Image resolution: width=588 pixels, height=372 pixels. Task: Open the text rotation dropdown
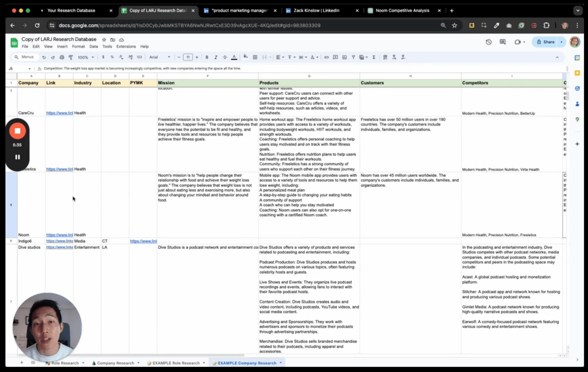click(x=314, y=57)
